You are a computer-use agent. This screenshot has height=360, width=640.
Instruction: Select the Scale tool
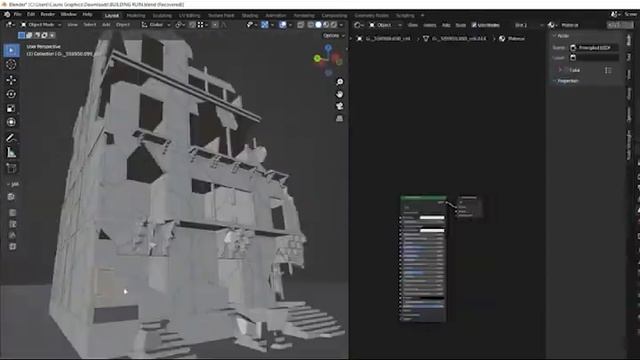11,108
